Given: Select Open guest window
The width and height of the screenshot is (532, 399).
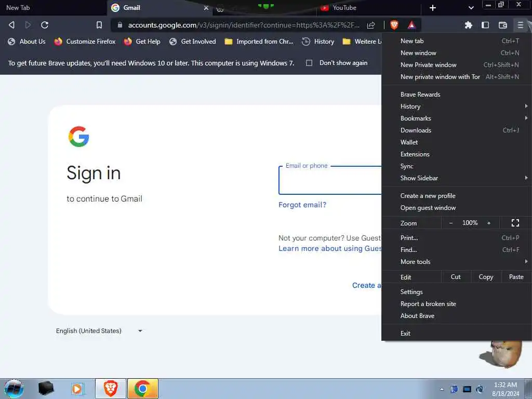Looking at the screenshot, I should click(x=457, y=208).
